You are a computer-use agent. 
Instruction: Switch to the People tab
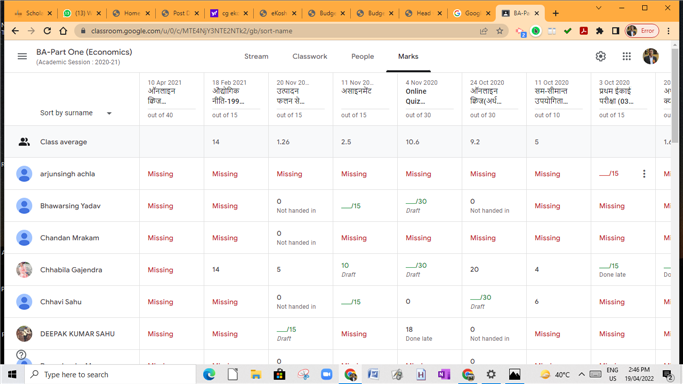[x=362, y=56]
